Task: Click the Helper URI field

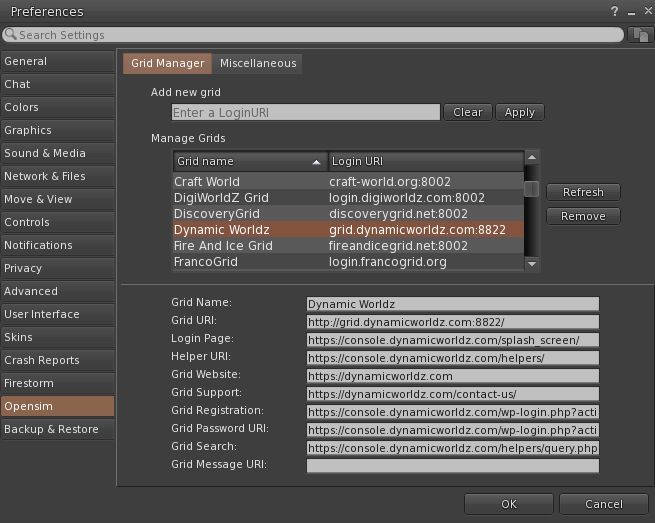Action: point(453,358)
